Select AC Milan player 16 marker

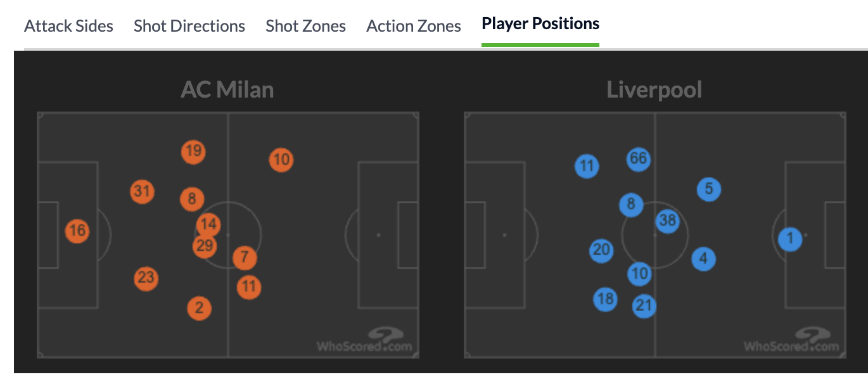[x=77, y=231]
